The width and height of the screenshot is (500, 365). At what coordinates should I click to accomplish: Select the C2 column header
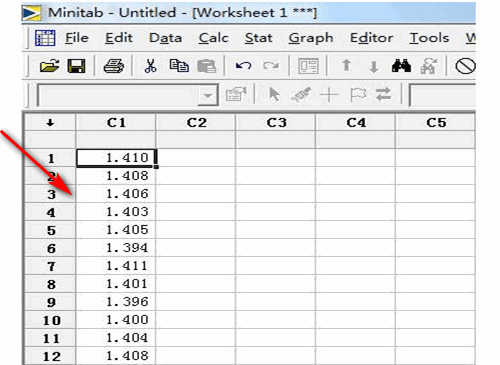coord(196,123)
